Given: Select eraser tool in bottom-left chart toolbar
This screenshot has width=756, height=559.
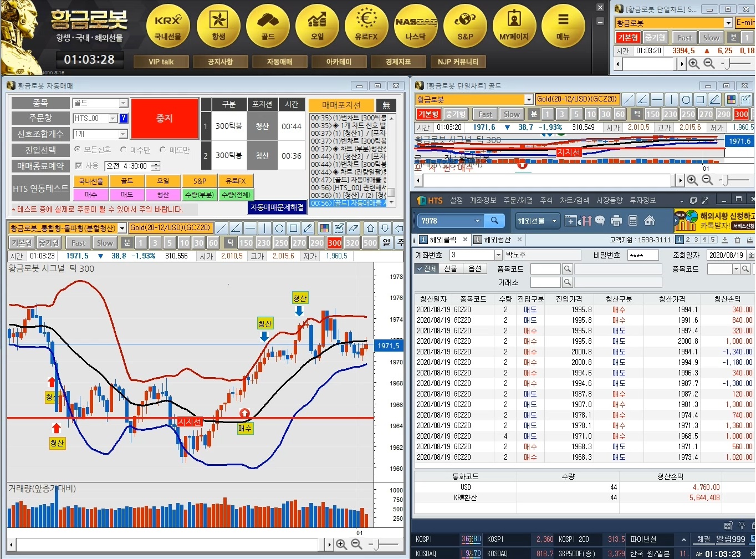Looking at the screenshot, I should [354, 228].
